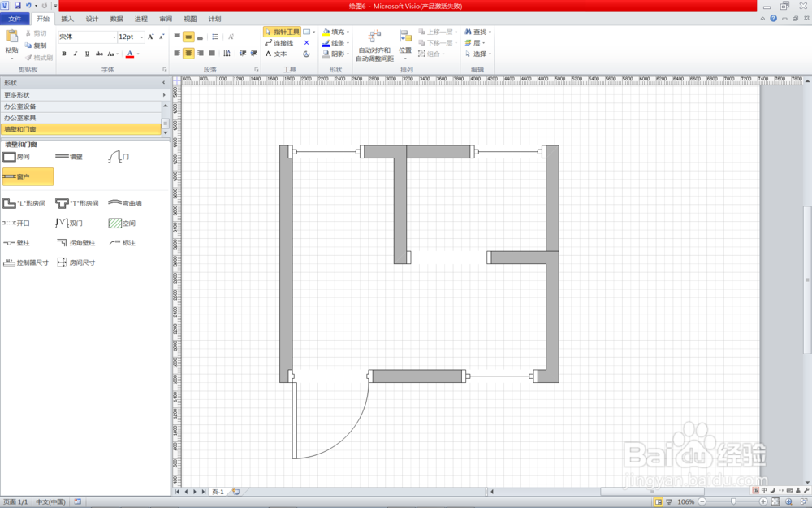Select Walls, Doors and Windows (墙壁和门窗) stencil
Viewport: 812px width, 508px height.
pyautogui.click(x=81, y=129)
